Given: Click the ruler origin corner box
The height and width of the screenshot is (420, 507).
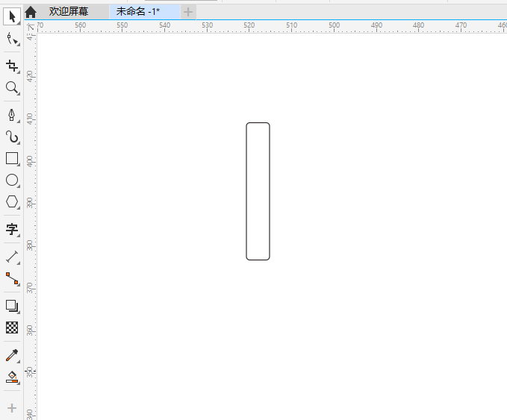Looking at the screenshot, I should (x=30, y=26).
